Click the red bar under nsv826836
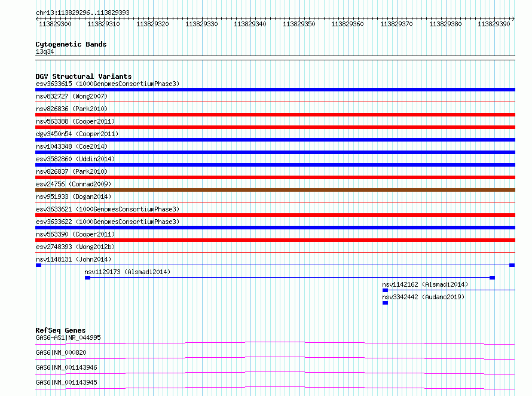This screenshot has height=396, width=532. [x=275, y=115]
